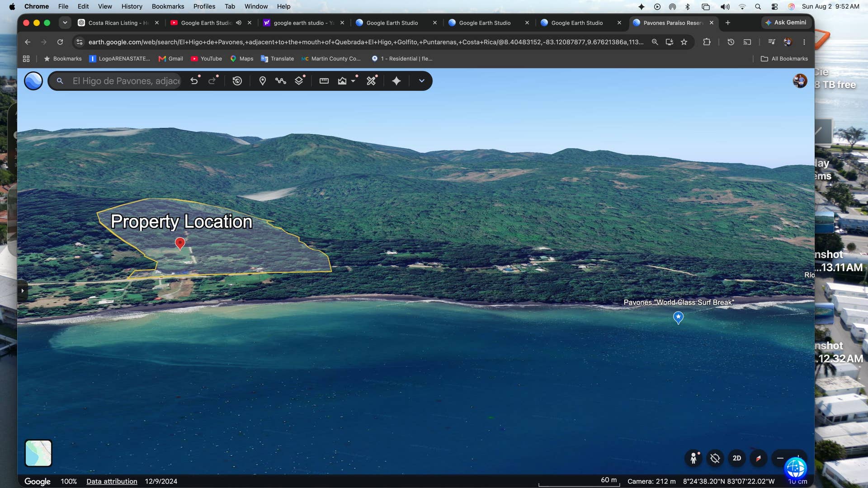868x488 pixels.
Task: Switch map view to 2D
Action: point(737,458)
